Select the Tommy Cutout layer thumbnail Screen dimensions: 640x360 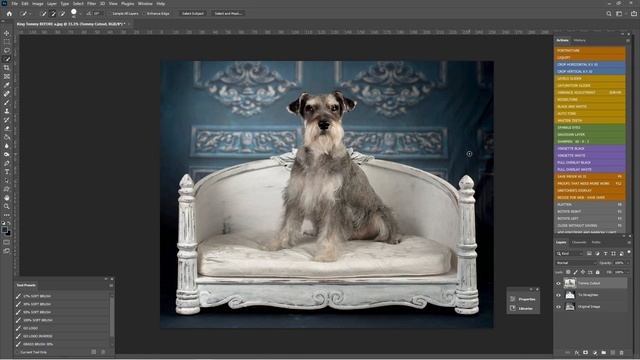(x=569, y=283)
